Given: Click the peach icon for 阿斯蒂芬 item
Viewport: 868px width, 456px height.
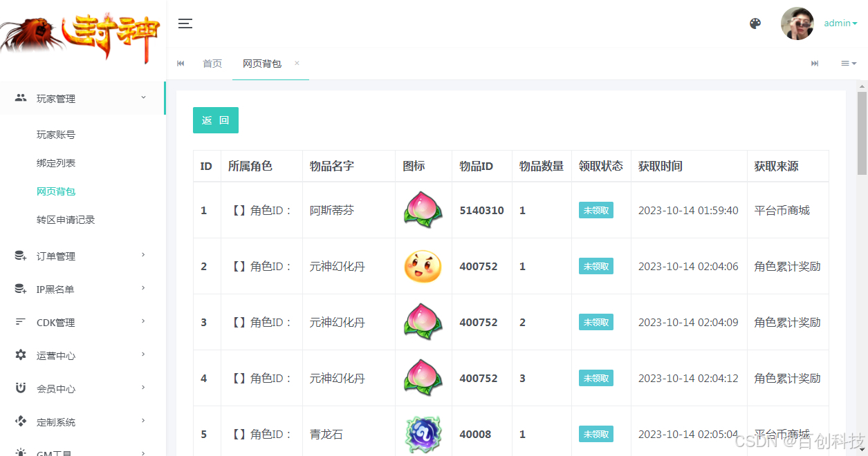Looking at the screenshot, I should click(423, 210).
